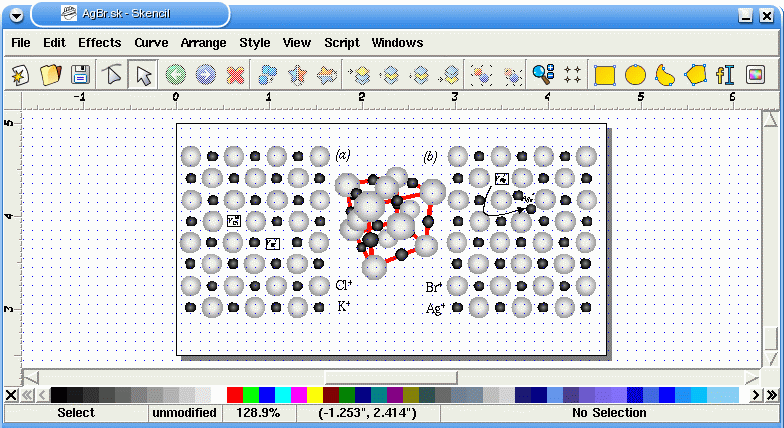The height and width of the screenshot is (428, 784).
Task: Click the Move One Down layers icon
Action: coord(420,75)
